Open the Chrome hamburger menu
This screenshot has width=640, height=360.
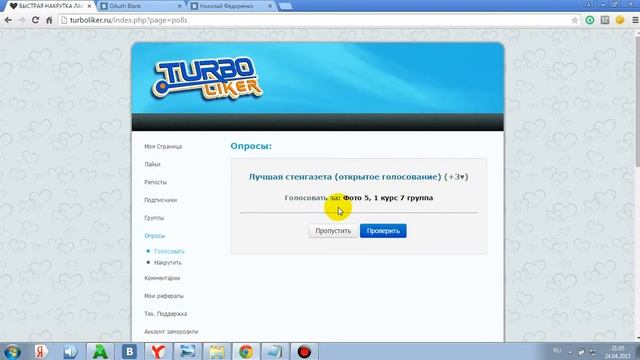(x=635, y=20)
